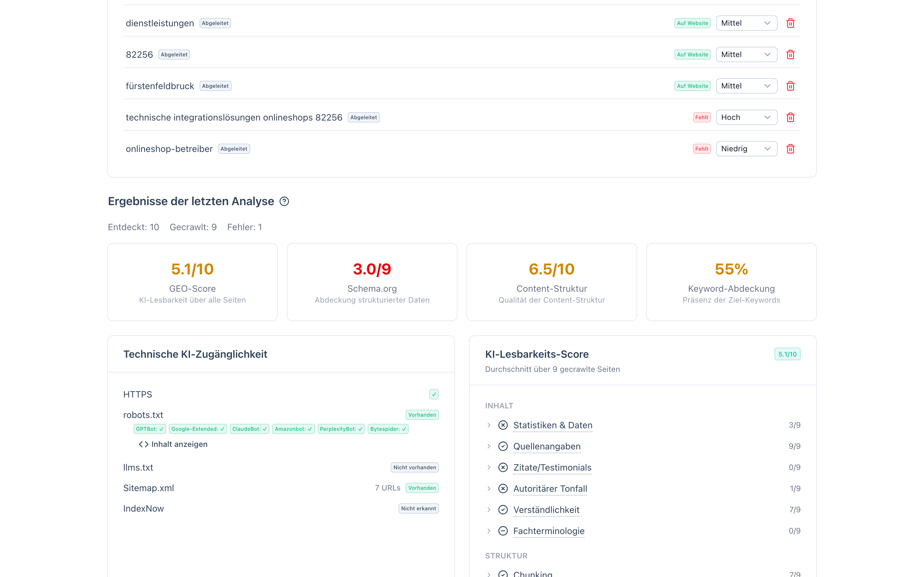Click the 5.1/10 badge on KI-Lesbarkeits-Score
This screenshot has height=577, width=924.
787,354
